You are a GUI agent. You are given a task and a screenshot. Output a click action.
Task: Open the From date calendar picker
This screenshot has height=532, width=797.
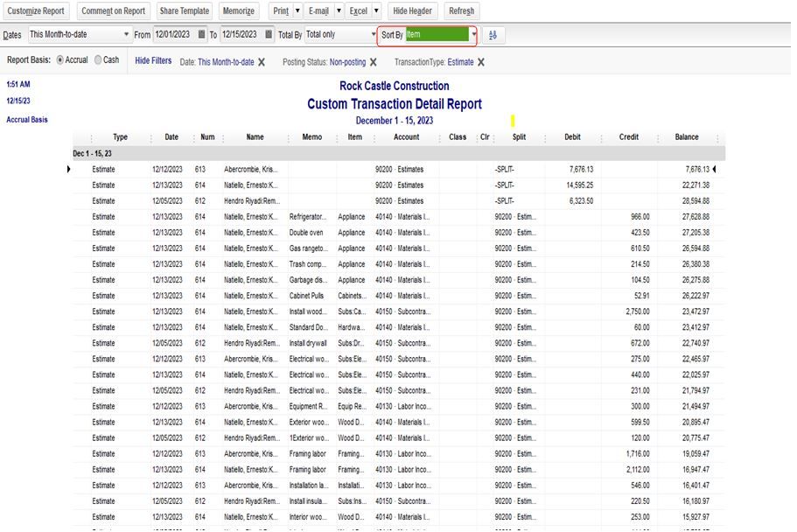(201, 35)
